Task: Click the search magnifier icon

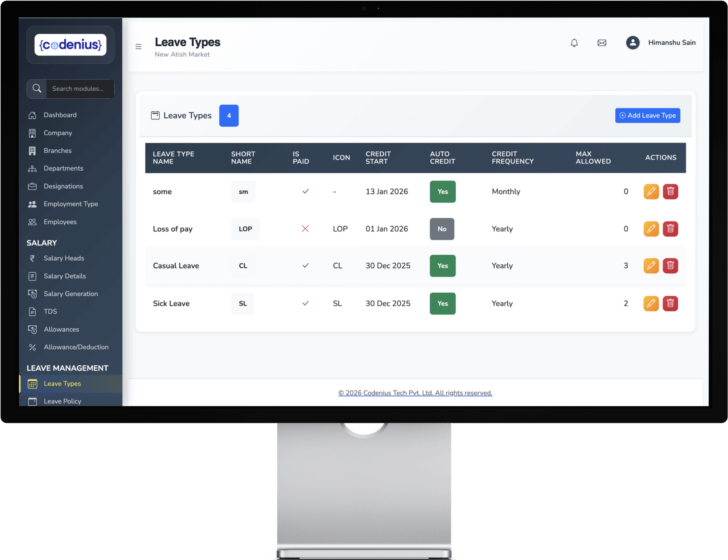Action: 37,89
